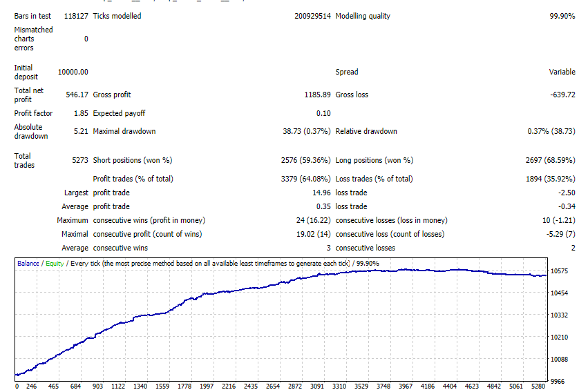Select the 5280 tick on chart x-axis
This screenshot has height=392, width=588.
click(x=538, y=386)
